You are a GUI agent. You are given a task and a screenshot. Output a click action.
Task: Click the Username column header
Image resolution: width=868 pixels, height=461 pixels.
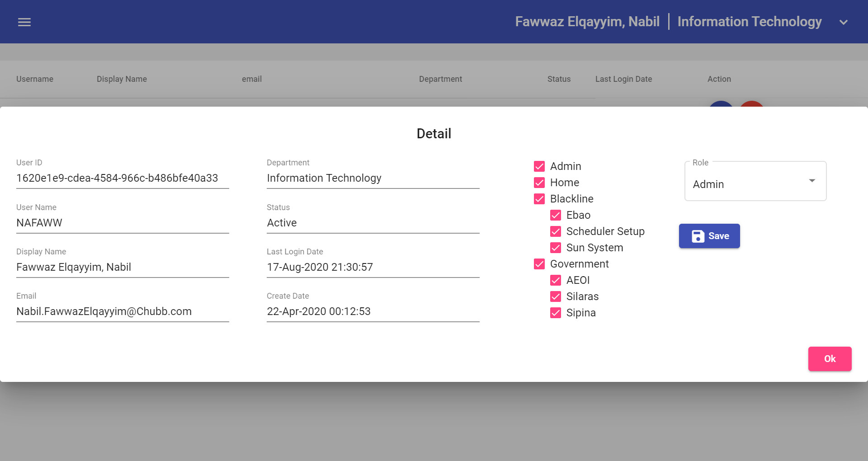[34, 79]
